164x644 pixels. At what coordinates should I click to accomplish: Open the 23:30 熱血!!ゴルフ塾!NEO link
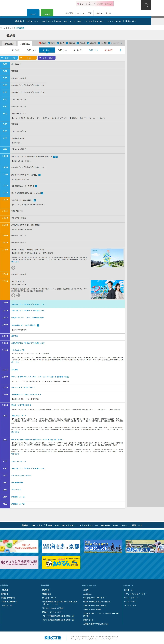click(21, 405)
